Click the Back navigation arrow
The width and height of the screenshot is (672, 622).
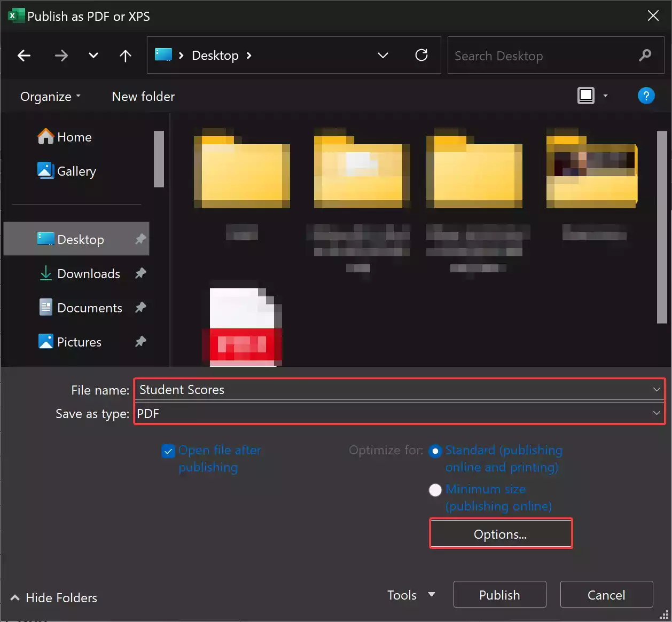tap(24, 56)
